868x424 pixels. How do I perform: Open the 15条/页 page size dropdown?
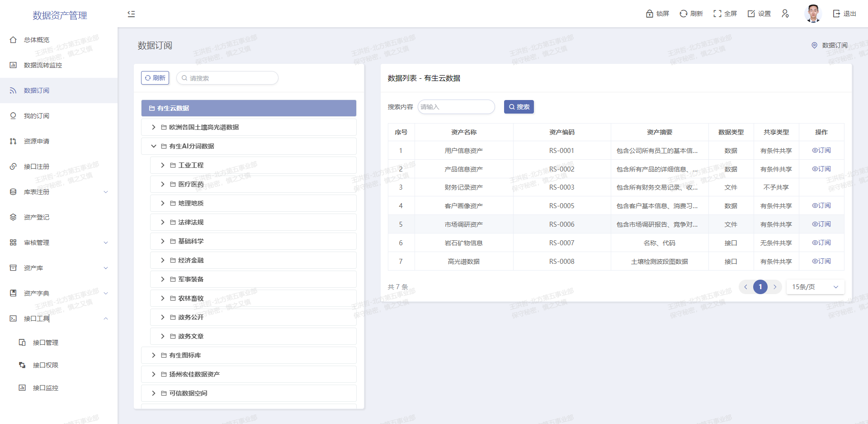[x=815, y=287]
